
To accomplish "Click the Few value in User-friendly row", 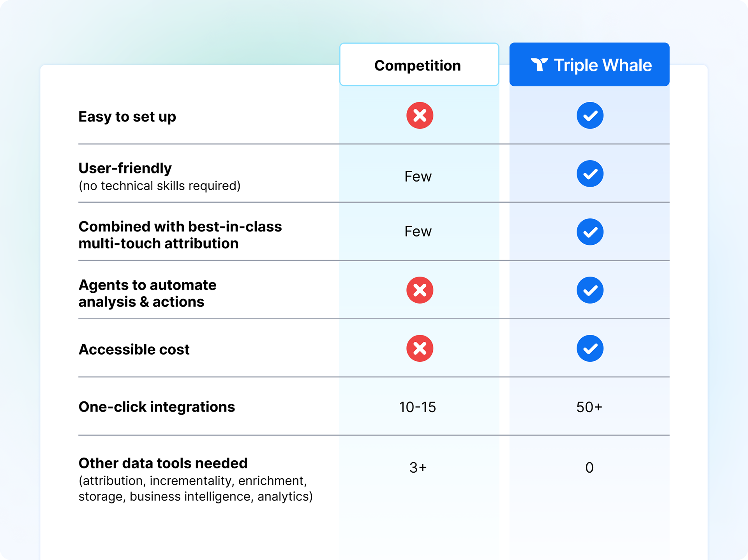I will 418,177.
